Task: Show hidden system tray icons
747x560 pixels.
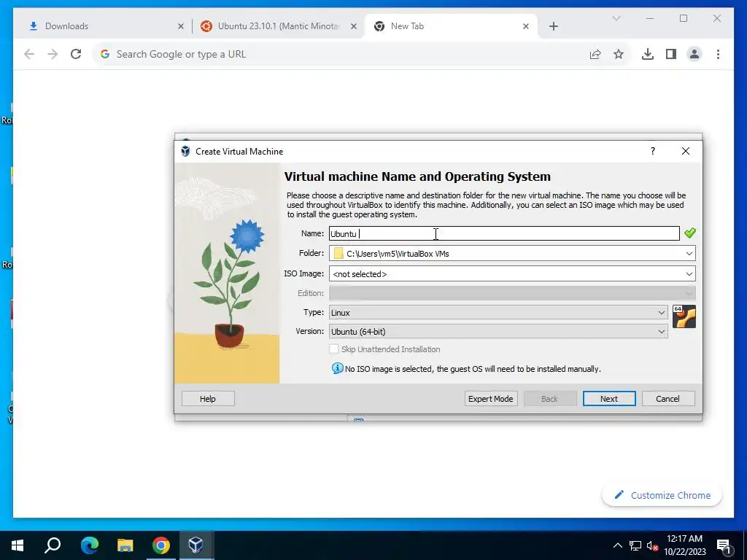Action: 617,545
